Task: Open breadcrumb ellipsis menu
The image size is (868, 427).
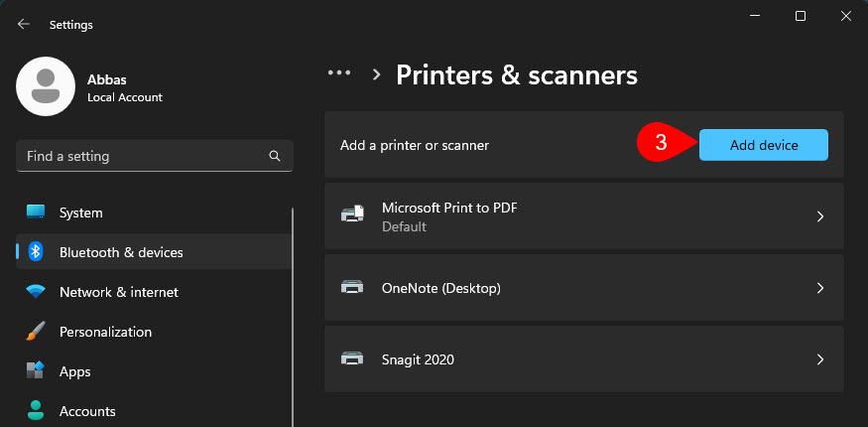Action: [x=339, y=73]
